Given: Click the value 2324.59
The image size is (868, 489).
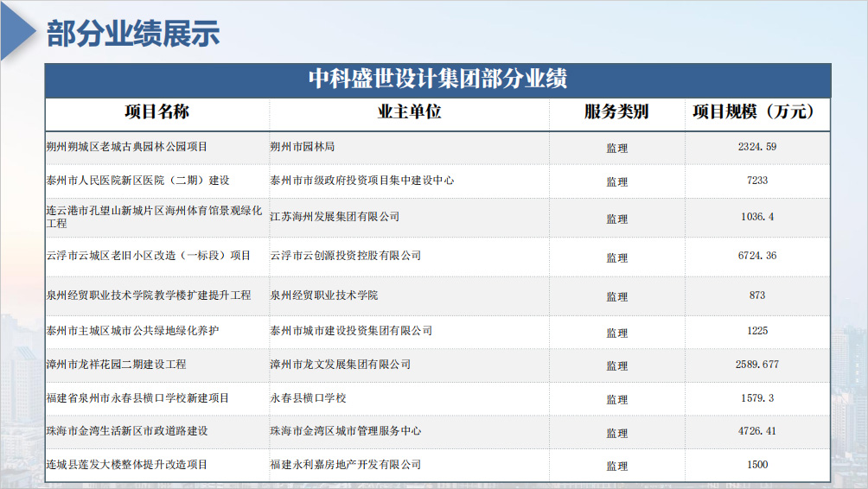Looking at the screenshot, I should (756, 147).
